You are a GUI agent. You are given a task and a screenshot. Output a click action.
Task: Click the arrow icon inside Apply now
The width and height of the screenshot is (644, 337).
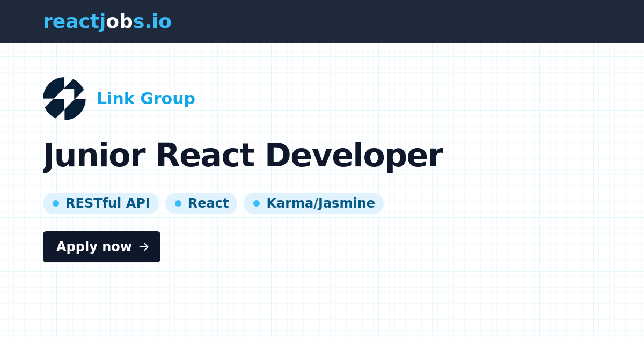(144, 247)
